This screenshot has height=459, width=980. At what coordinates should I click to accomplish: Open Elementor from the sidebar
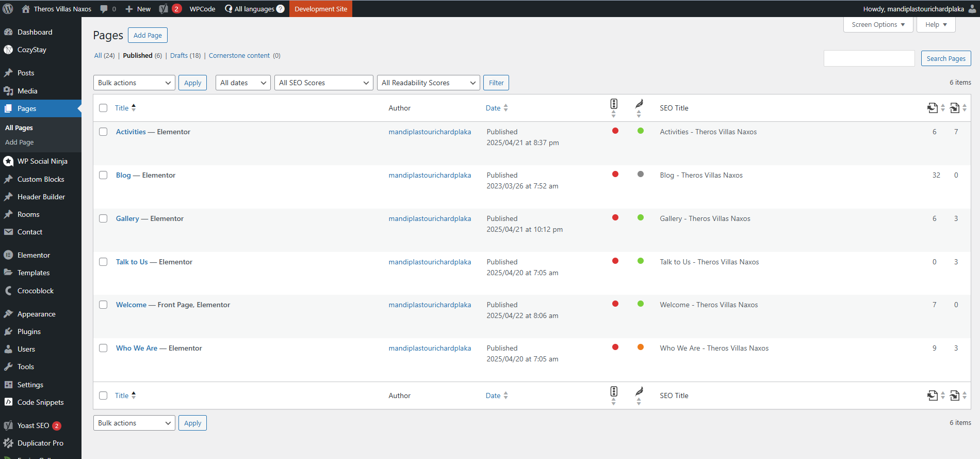click(x=34, y=255)
